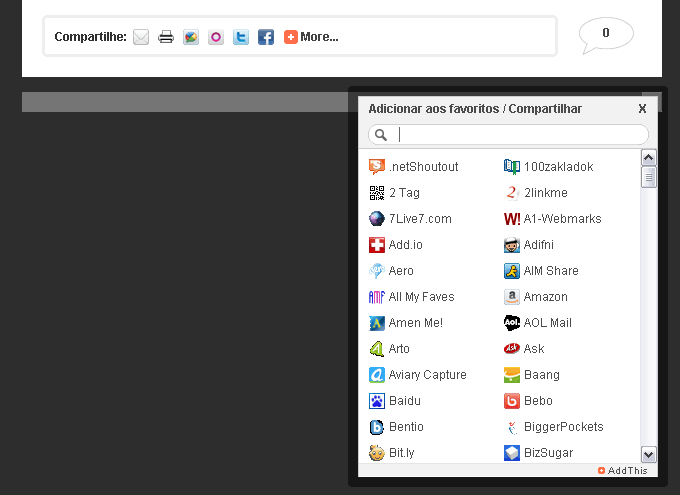
Task: Pick the 2 Tag QR icon
Action: pyautogui.click(x=376, y=192)
